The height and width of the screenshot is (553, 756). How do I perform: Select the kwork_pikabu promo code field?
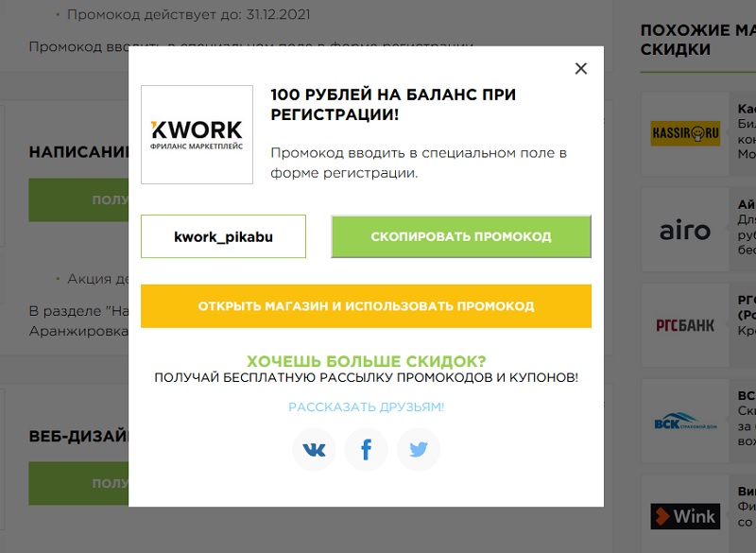pyautogui.click(x=223, y=236)
